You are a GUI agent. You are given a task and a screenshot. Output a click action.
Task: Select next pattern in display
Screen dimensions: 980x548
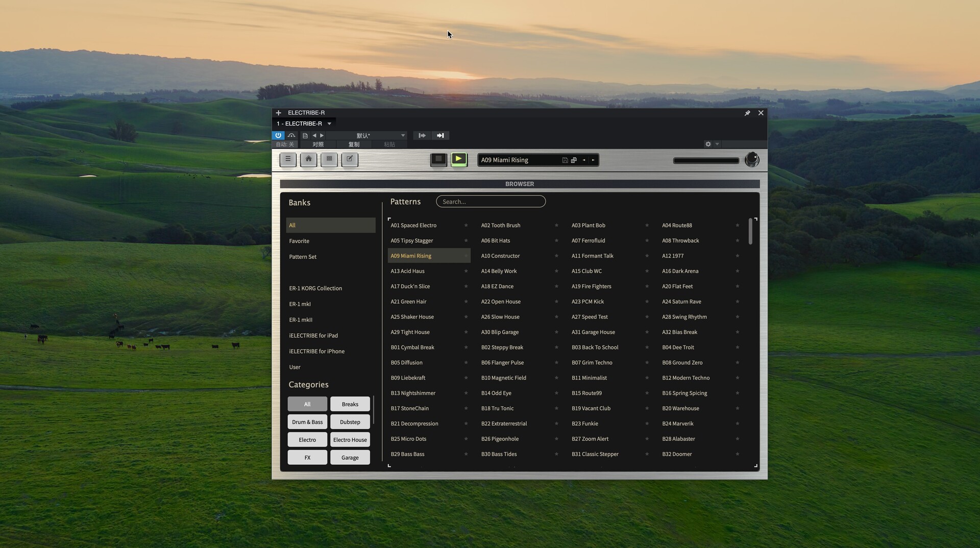pos(593,160)
